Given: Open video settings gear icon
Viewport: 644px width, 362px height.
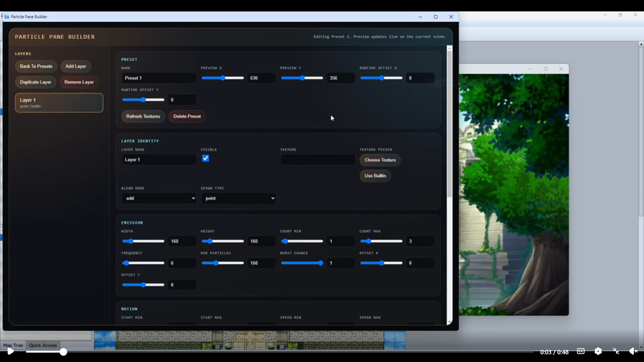Looking at the screenshot, I should (598, 351).
